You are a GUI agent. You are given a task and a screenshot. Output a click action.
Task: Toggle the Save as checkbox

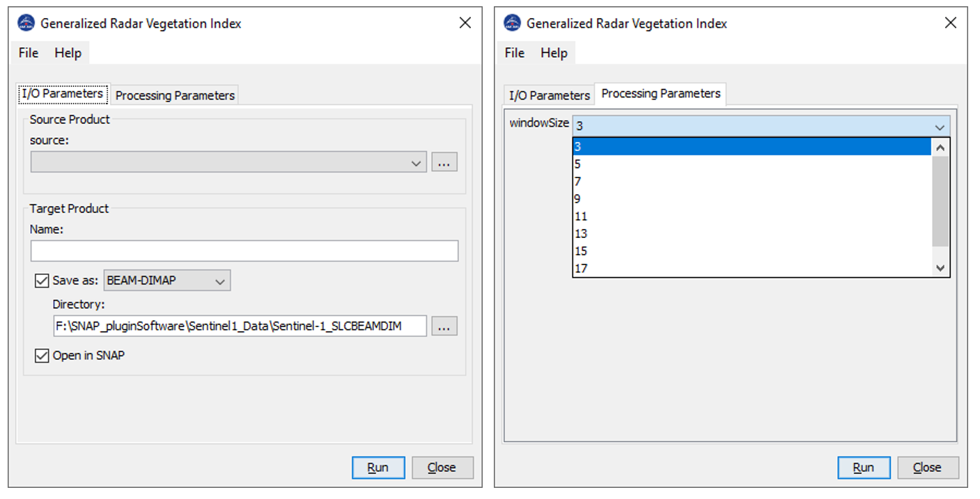[42, 281]
